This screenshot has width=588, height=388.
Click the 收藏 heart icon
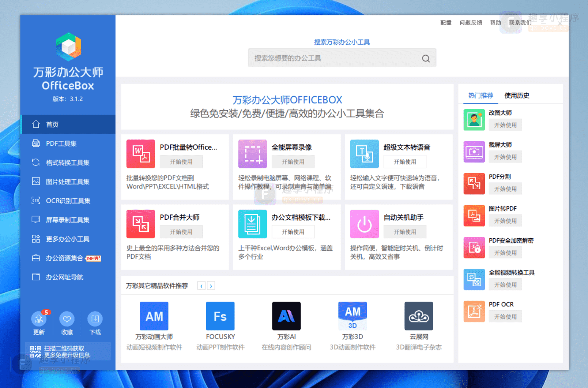click(67, 319)
